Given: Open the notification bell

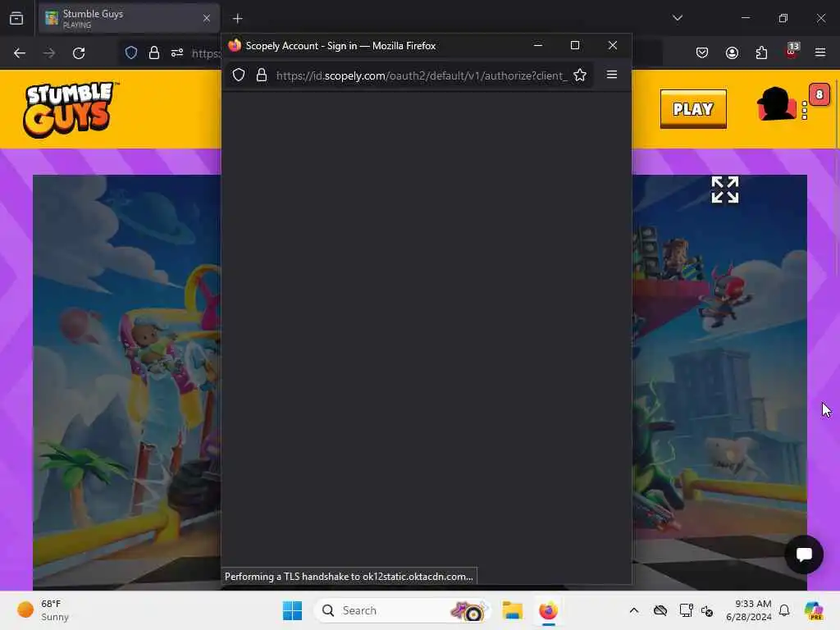Looking at the screenshot, I should [x=784, y=610].
